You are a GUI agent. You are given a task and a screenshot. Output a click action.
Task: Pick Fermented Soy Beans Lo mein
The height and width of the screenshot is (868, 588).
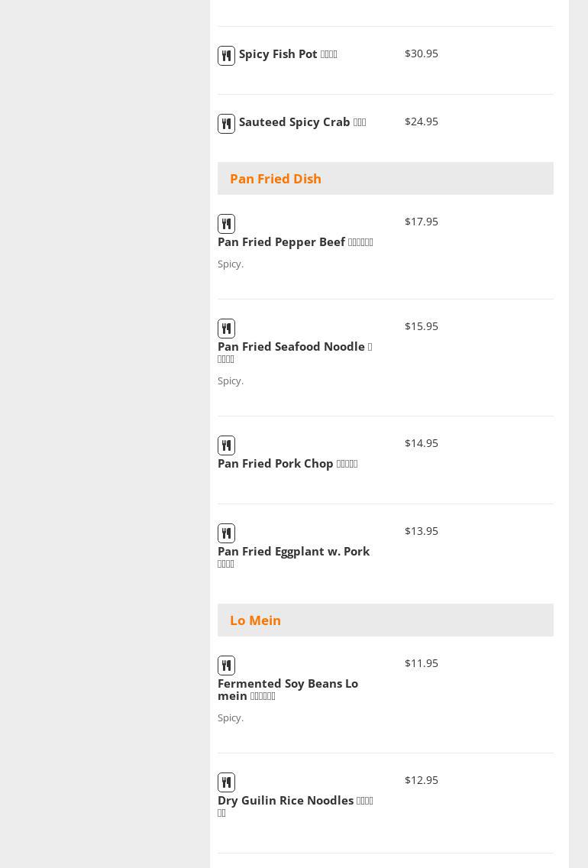[x=287, y=689]
